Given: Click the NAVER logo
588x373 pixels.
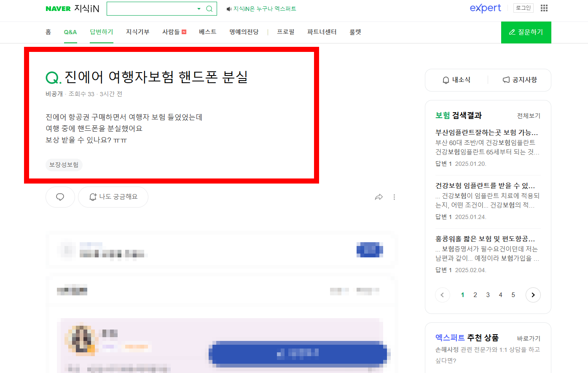Looking at the screenshot, I should (58, 8).
